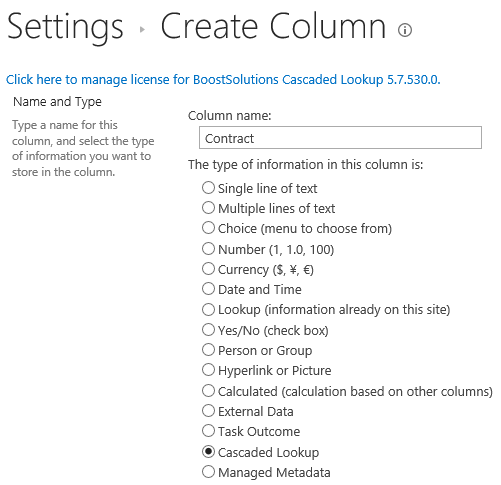This screenshot has height=485, width=501.
Task: Choose the Managed Metadata type
Action: point(208,472)
